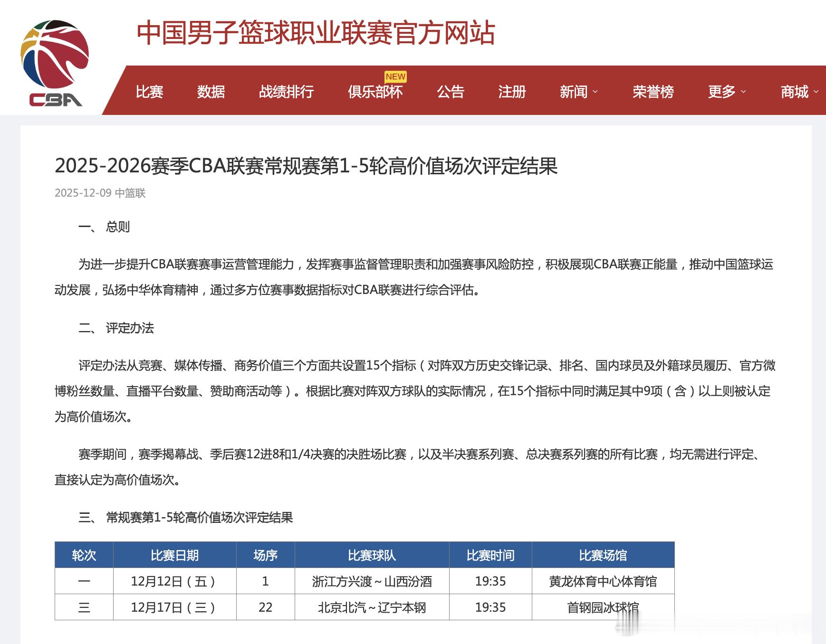Viewport: 826px width, 644px height.
Task: Click the article headline about 第1-5轮高价值场次评定结果
Action: point(306,166)
